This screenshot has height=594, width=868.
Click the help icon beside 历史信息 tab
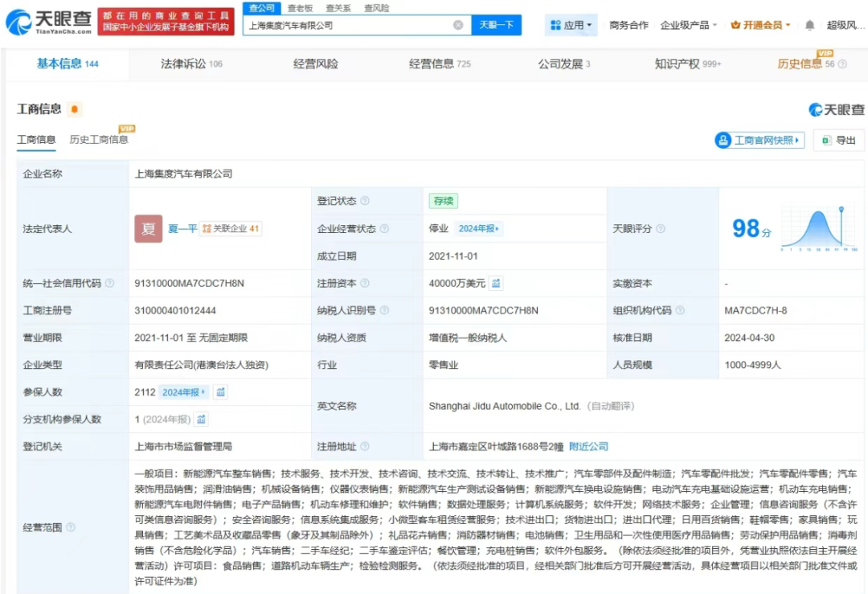tap(842, 64)
